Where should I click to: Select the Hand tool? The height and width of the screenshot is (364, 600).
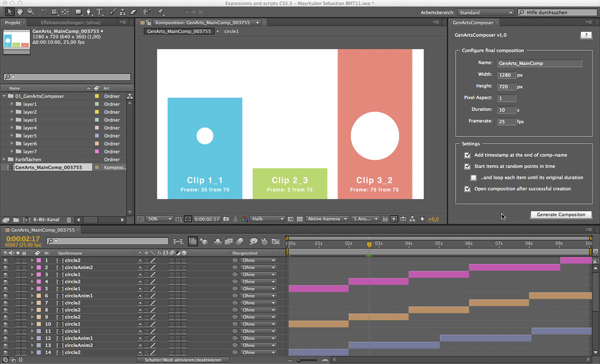coord(20,12)
